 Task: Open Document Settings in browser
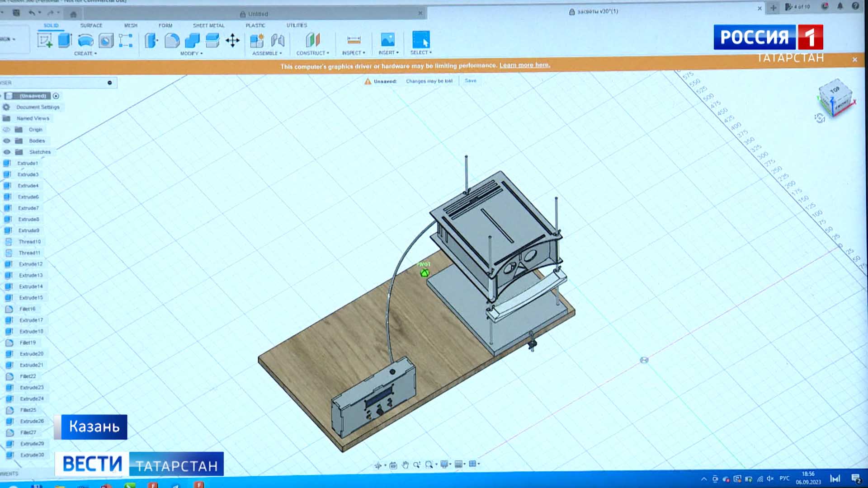pos(38,107)
